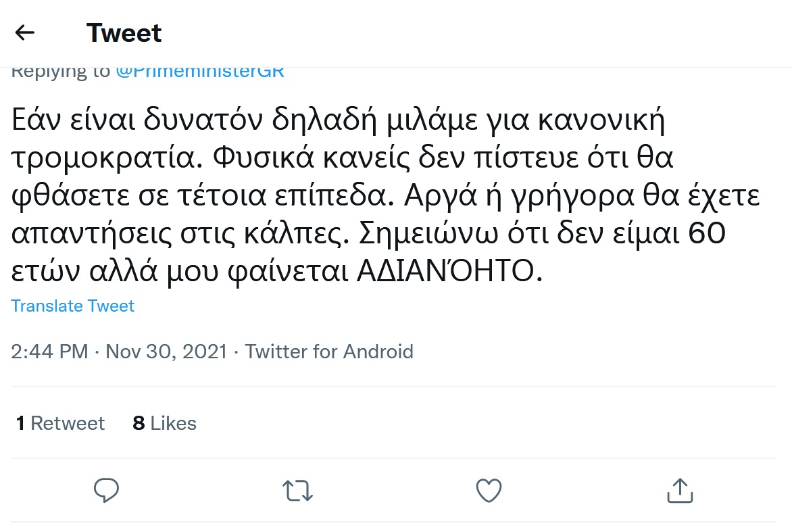Screen dimensions: 792x532
Task: Retweet using the arrows icon
Action: pos(297,491)
